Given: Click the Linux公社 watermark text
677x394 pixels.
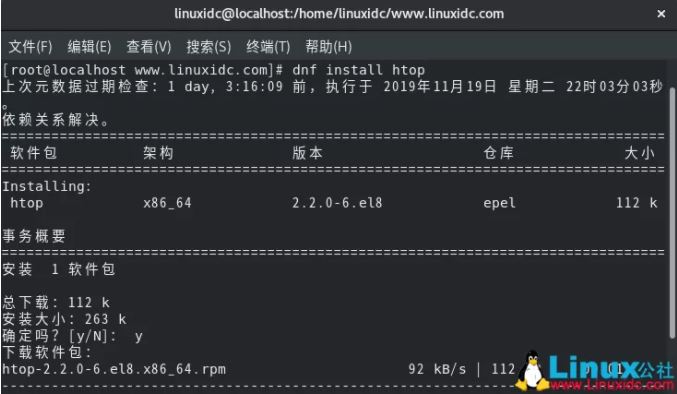Looking at the screenshot, I should click(611, 368).
